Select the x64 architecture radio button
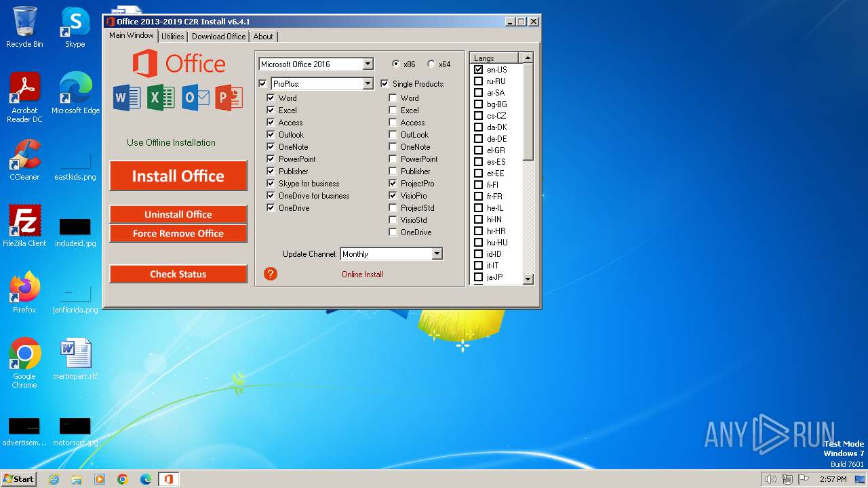 [x=431, y=64]
